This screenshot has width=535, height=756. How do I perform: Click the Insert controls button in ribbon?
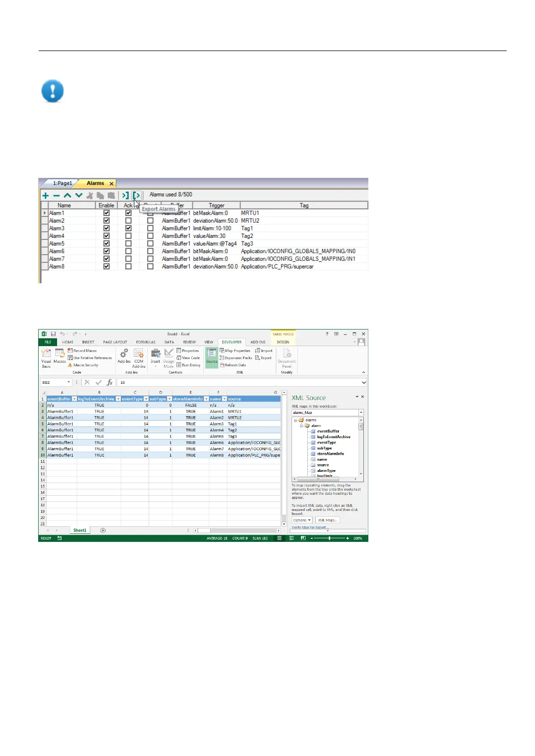pos(155,358)
